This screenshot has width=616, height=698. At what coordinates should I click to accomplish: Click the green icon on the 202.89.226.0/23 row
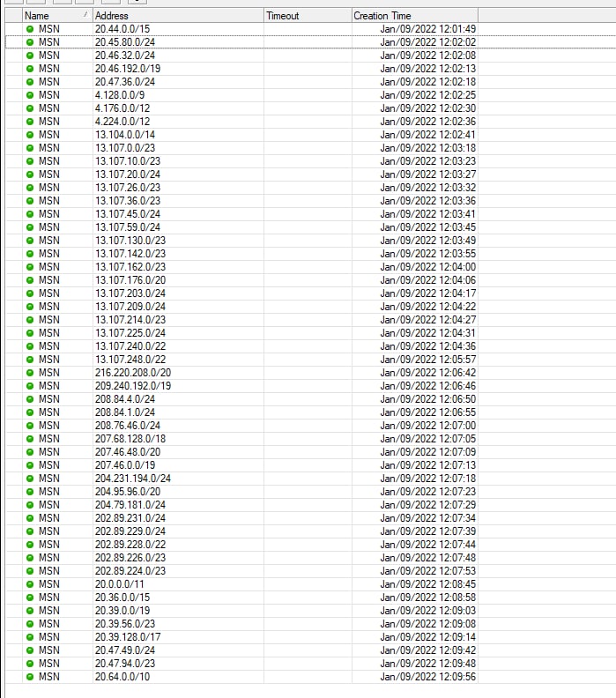click(x=30, y=558)
